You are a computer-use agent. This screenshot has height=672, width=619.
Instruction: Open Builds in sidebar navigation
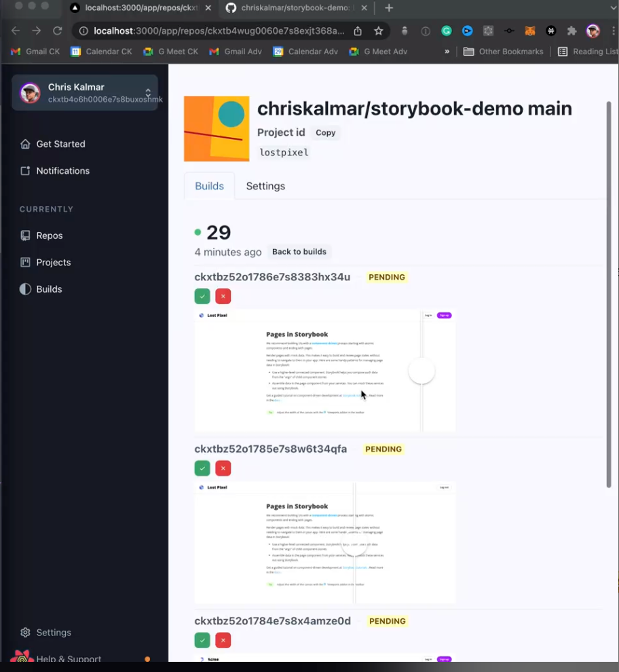tap(41, 289)
